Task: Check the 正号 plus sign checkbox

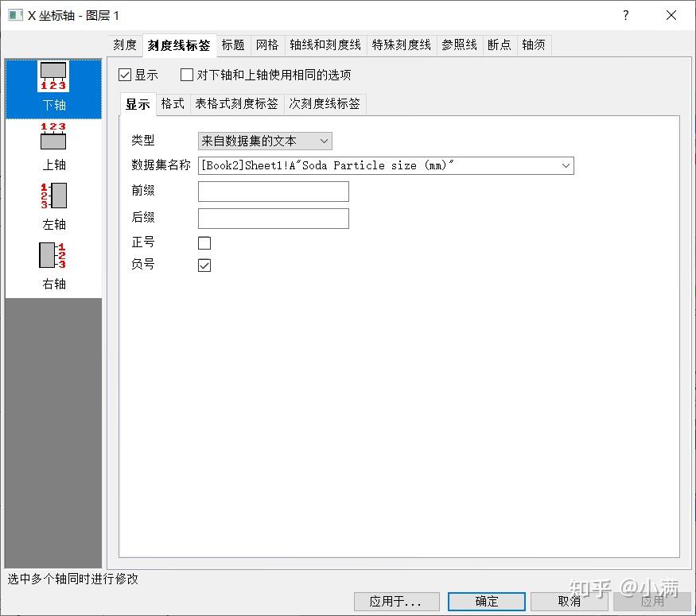Action: [x=204, y=243]
